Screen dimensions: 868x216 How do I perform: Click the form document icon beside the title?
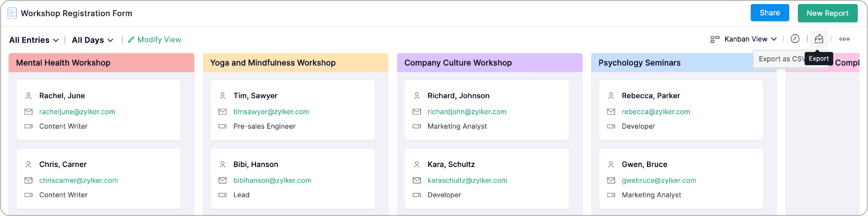coord(12,13)
